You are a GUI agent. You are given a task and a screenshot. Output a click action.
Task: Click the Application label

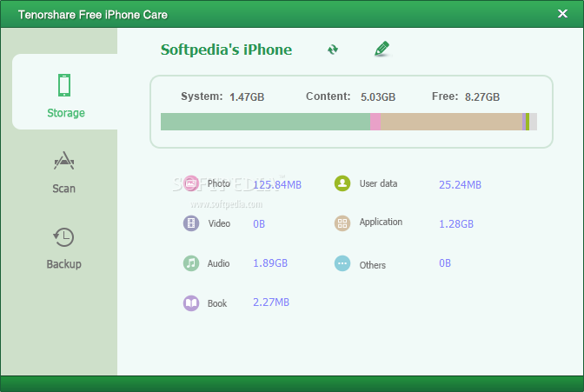click(x=381, y=223)
